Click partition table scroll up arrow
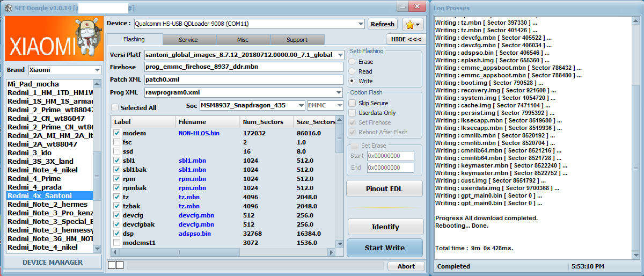 (x=340, y=120)
